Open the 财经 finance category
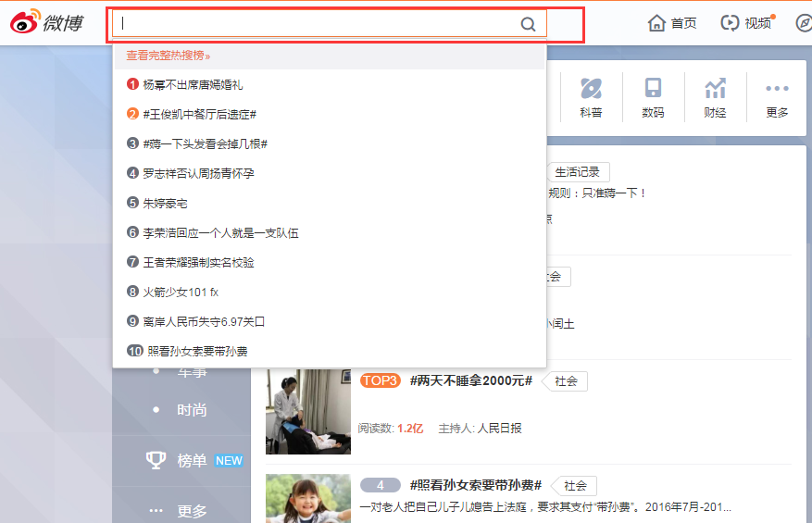Viewport: 812px width, 523px height. pos(715,97)
